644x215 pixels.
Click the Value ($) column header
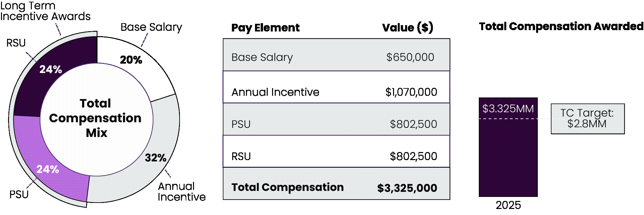tap(407, 27)
